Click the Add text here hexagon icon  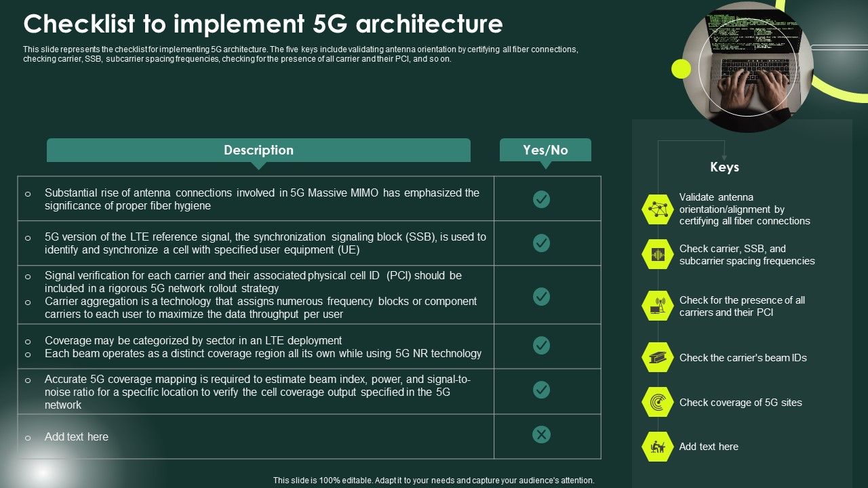(656, 447)
